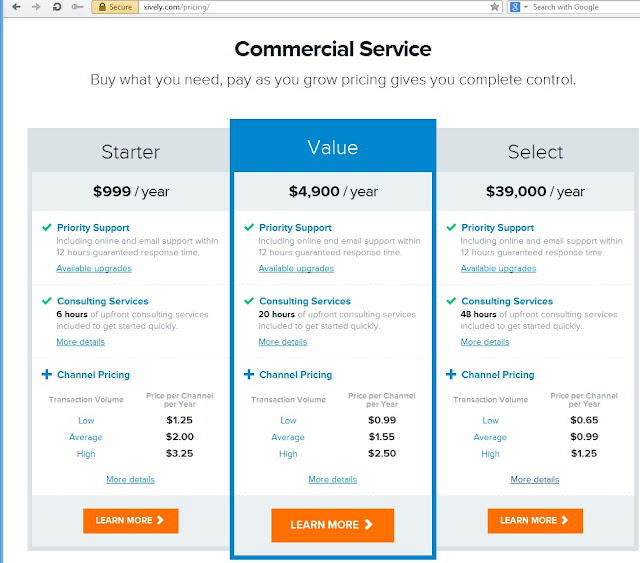
Task: Open Available upgrades link in the Starter plan
Action: pyautogui.click(x=94, y=268)
